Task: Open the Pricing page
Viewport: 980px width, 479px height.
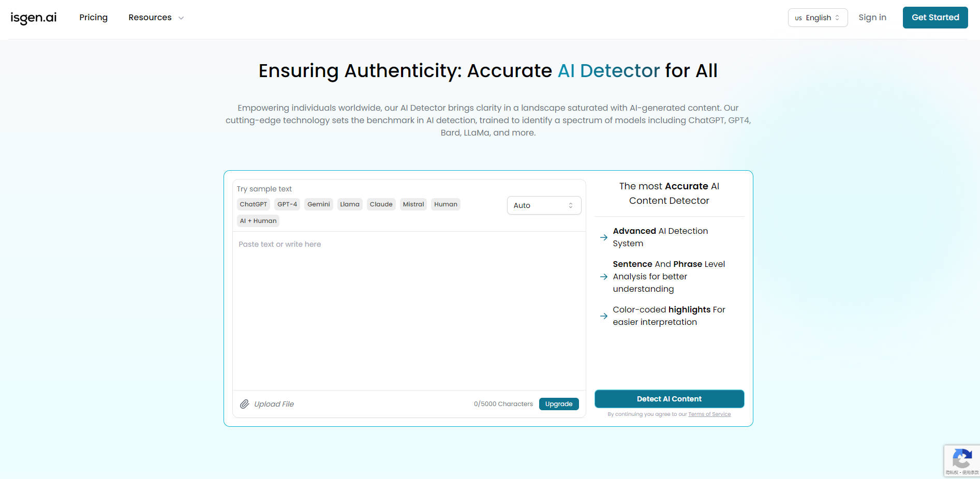Action: click(x=93, y=17)
